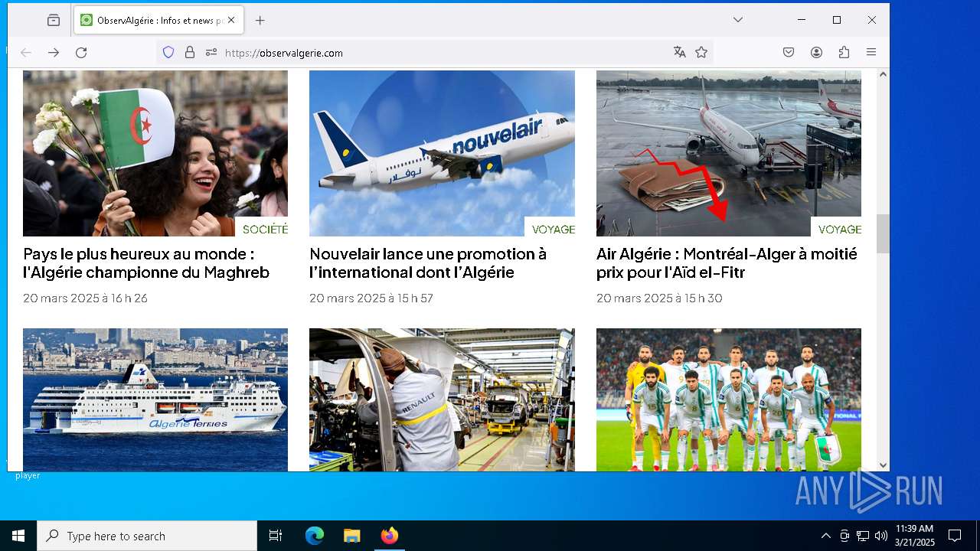Open the Algeria football team photo

[x=729, y=399]
